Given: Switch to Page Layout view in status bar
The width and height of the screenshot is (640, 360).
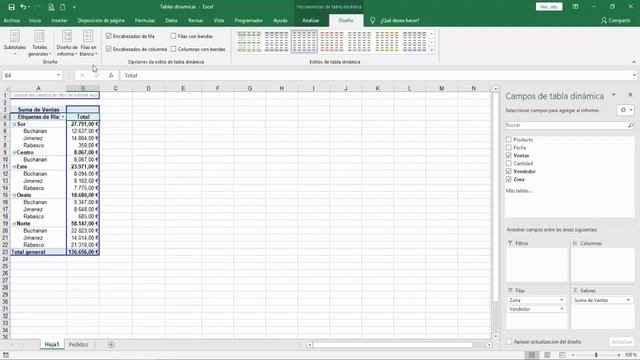Looking at the screenshot, I should [547, 355].
